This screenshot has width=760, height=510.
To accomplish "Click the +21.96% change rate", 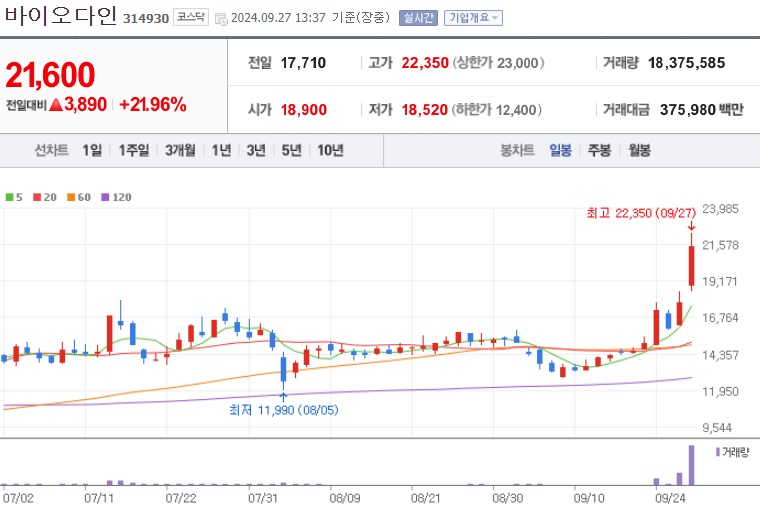I will tap(152, 104).
